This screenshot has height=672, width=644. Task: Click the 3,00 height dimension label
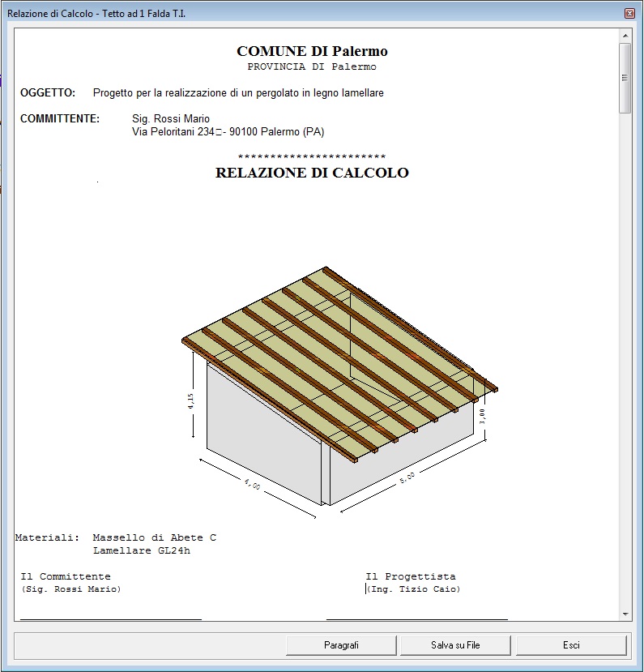483,416
